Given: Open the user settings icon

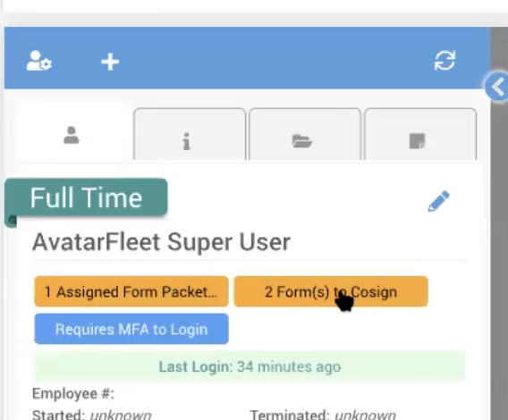Looking at the screenshot, I should click(x=38, y=61).
